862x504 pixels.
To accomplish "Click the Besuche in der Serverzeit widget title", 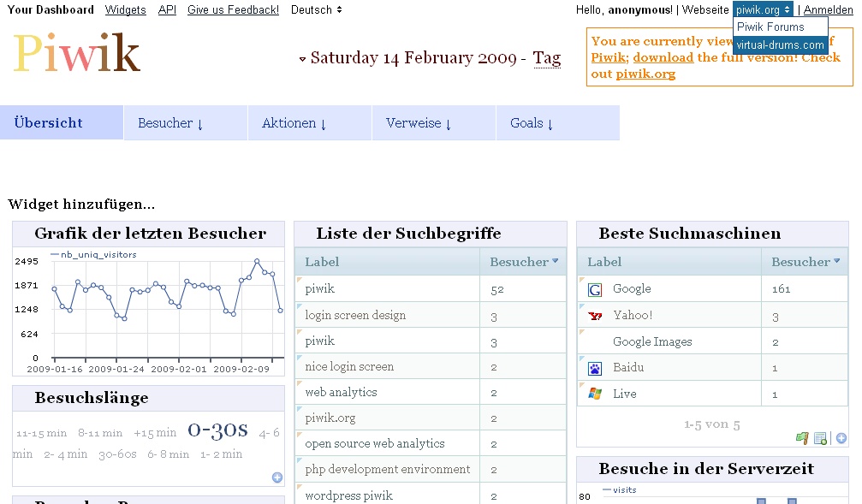I will [706, 469].
